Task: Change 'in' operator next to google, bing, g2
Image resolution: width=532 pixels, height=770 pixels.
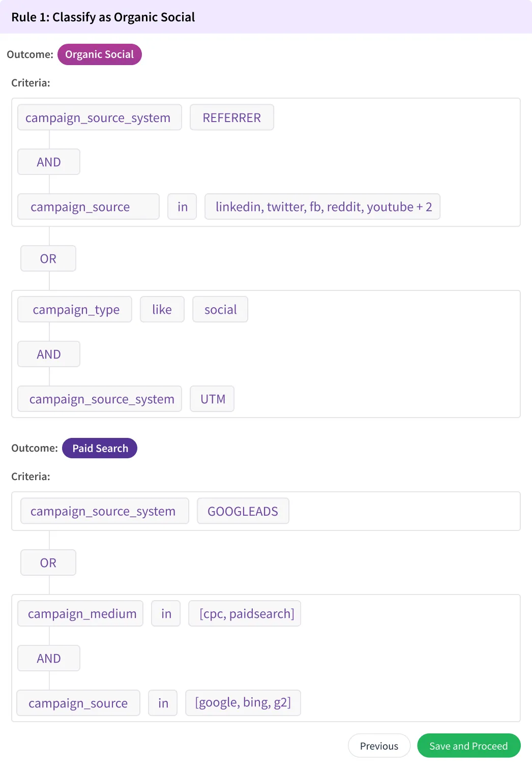Action: point(163,703)
